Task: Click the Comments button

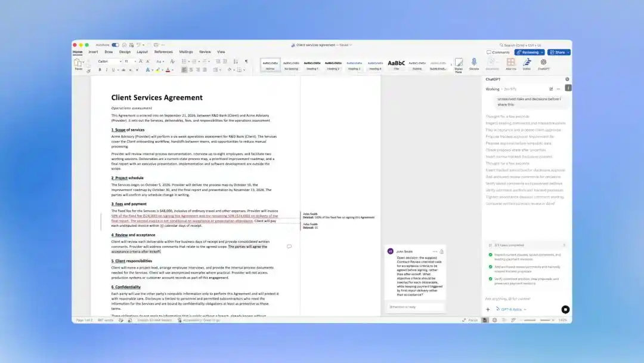Action: (x=498, y=52)
